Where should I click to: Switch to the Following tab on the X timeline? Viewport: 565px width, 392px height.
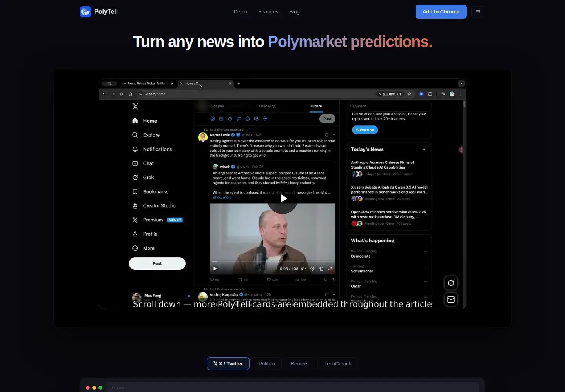267,106
